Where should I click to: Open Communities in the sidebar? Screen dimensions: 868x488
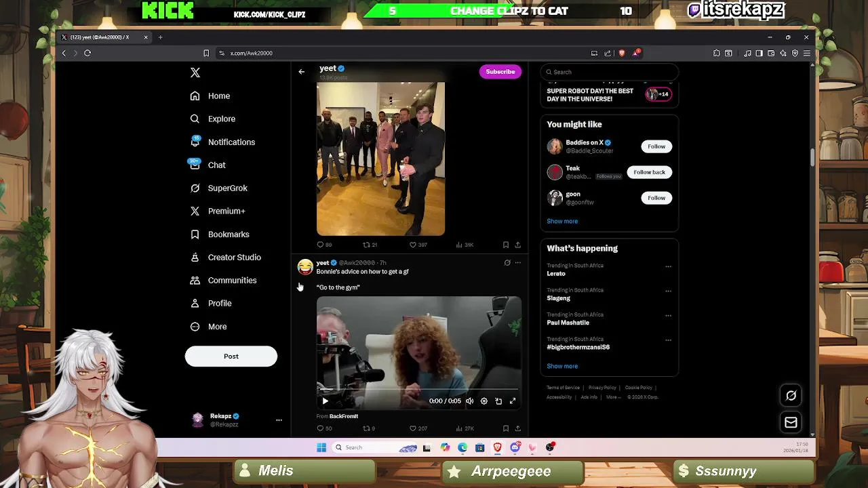223,281
